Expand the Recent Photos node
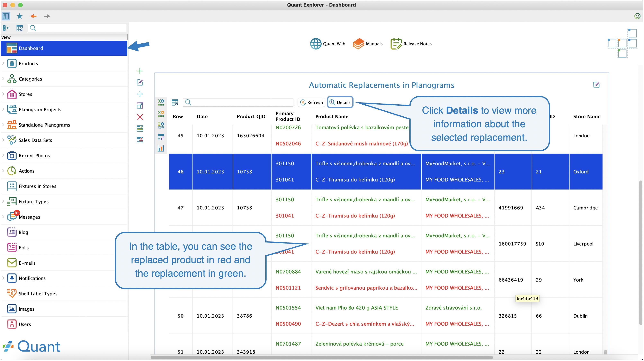Screen dimensions: 644x361 [x=3, y=155]
